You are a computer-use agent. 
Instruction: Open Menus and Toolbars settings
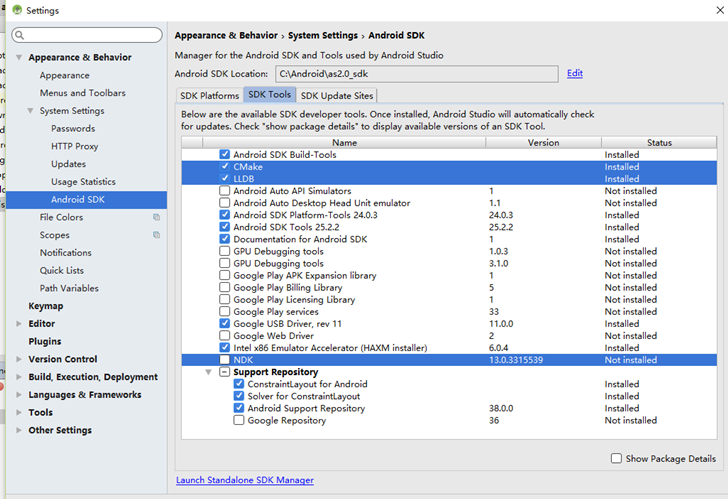[x=83, y=93]
